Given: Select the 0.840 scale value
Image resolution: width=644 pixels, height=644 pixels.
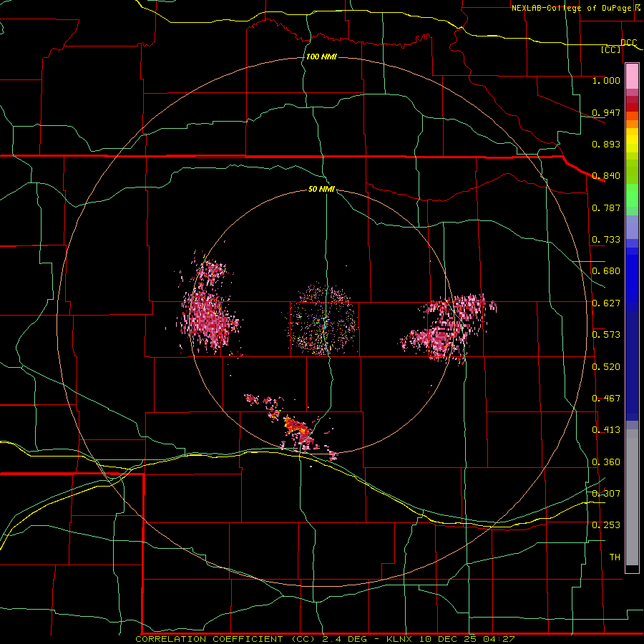Looking at the screenshot, I should [x=606, y=176].
